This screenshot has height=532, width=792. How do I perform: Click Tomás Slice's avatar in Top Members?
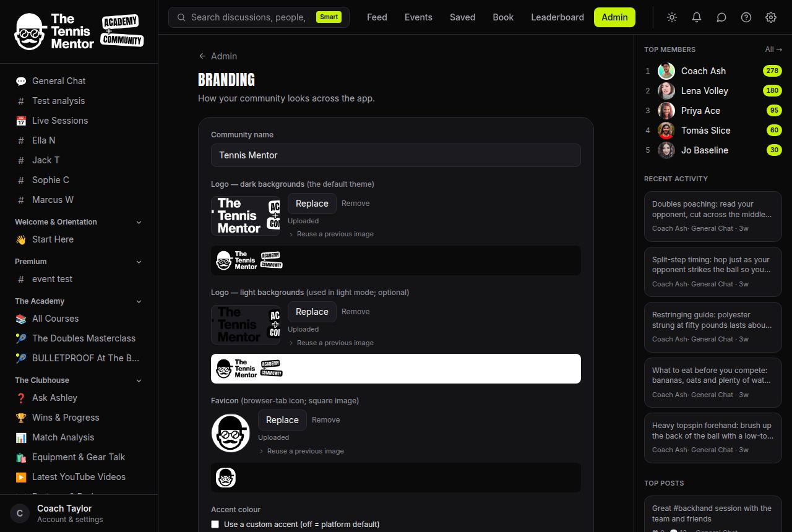coord(666,131)
